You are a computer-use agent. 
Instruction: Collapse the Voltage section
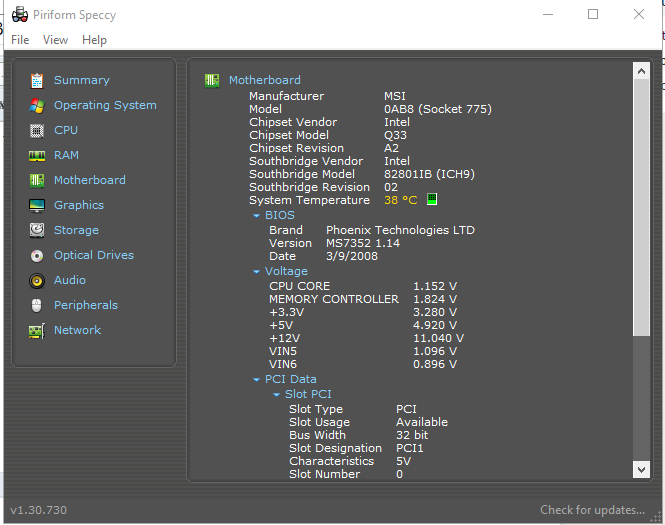256,272
